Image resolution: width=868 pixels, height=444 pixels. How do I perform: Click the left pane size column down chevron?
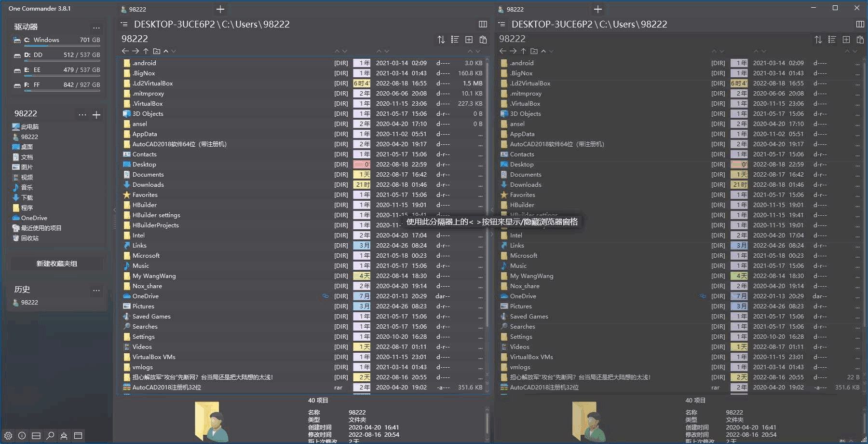pyautogui.click(x=478, y=51)
